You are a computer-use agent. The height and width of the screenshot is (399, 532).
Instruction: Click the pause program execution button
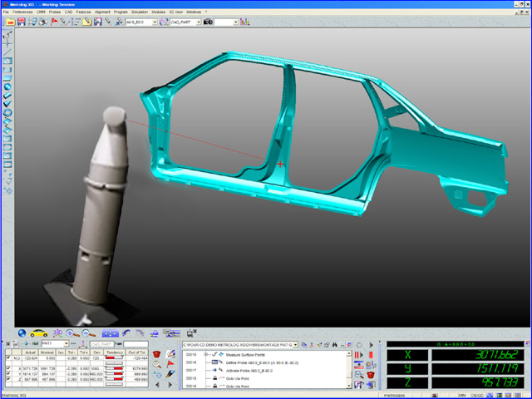[359, 356]
